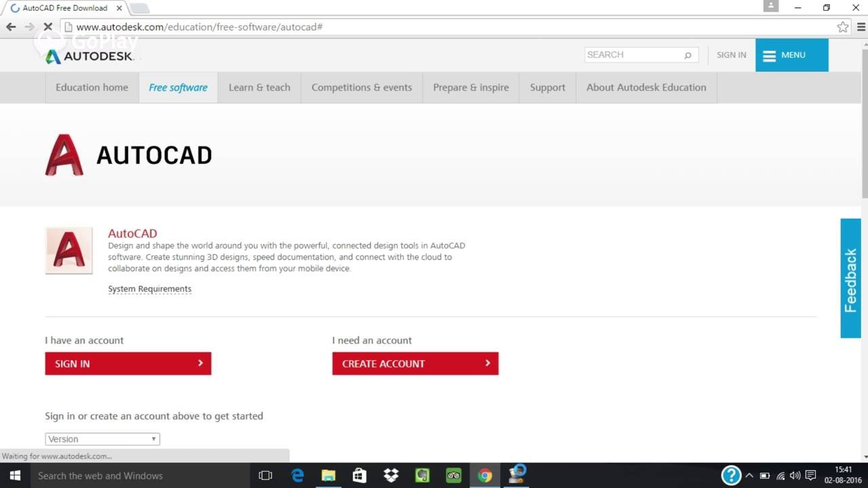Bookmark the page with the star icon

[x=843, y=27]
